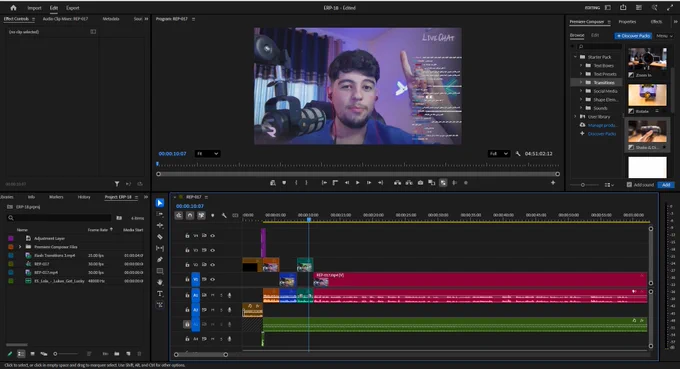The image size is (680, 369).
Task: Click the Home icon in the top bar
Action: tap(13, 8)
